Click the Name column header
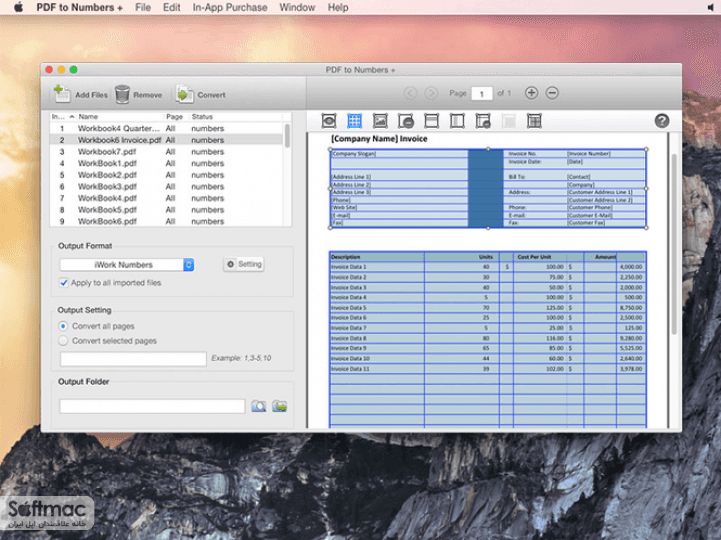Screen dimensions: 721x540 (x=88, y=117)
